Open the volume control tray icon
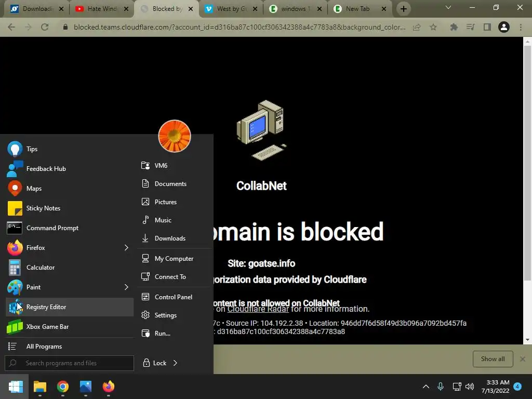532x399 pixels. [x=470, y=387]
